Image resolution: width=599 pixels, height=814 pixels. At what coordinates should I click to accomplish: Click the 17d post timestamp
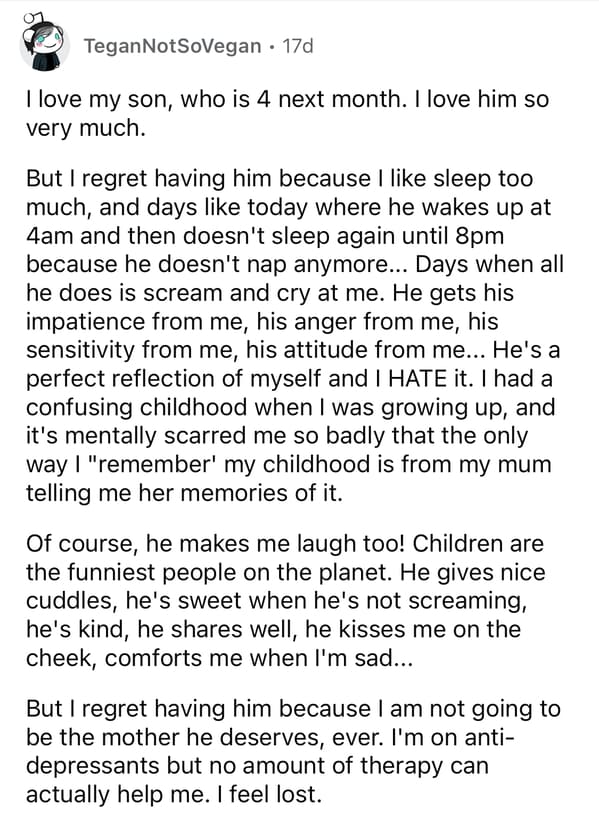(x=298, y=46)
